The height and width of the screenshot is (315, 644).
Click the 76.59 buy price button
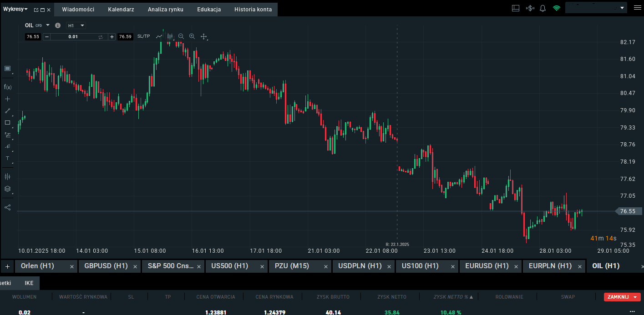(125, 37)
